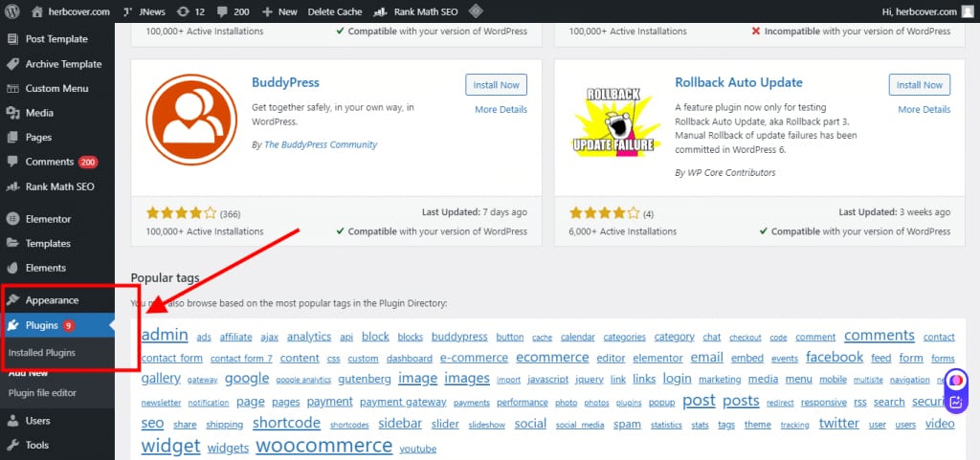The height and width of the screenshot is (460, 980).
Task: Click Install Now for Rollback Auto Update
Action: pos(920,85)
